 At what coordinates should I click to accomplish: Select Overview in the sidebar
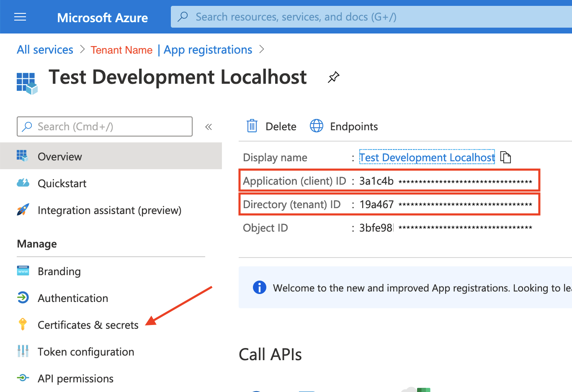coord(111,156)
